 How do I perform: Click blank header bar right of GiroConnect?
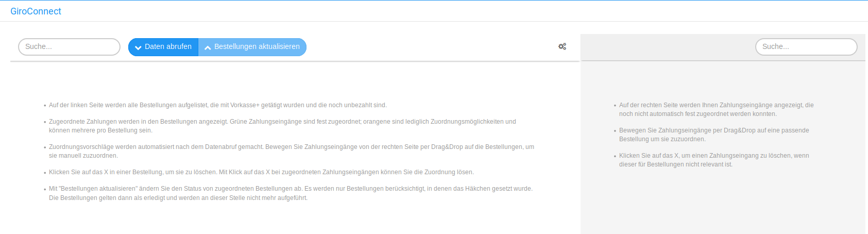click(x=412, y=11)
